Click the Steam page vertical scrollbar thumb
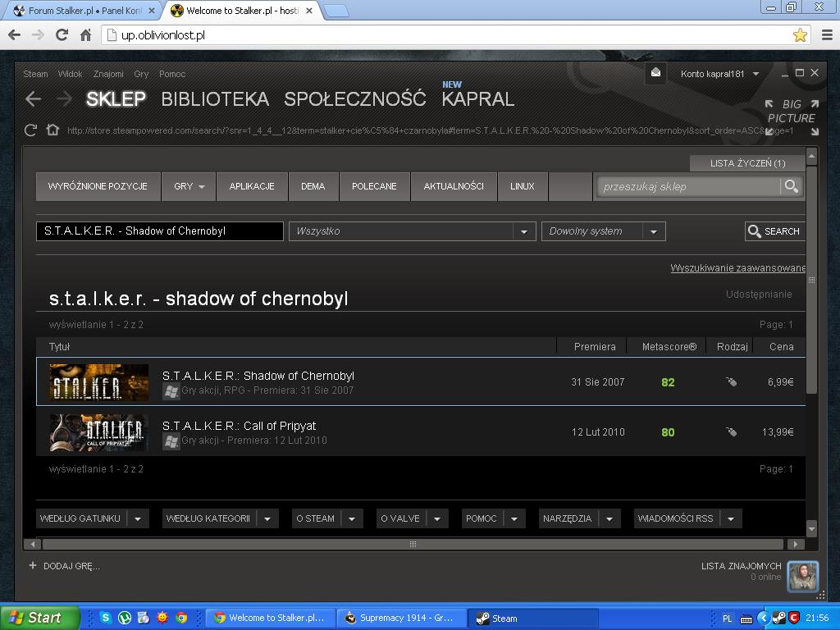 click(811, 281)
